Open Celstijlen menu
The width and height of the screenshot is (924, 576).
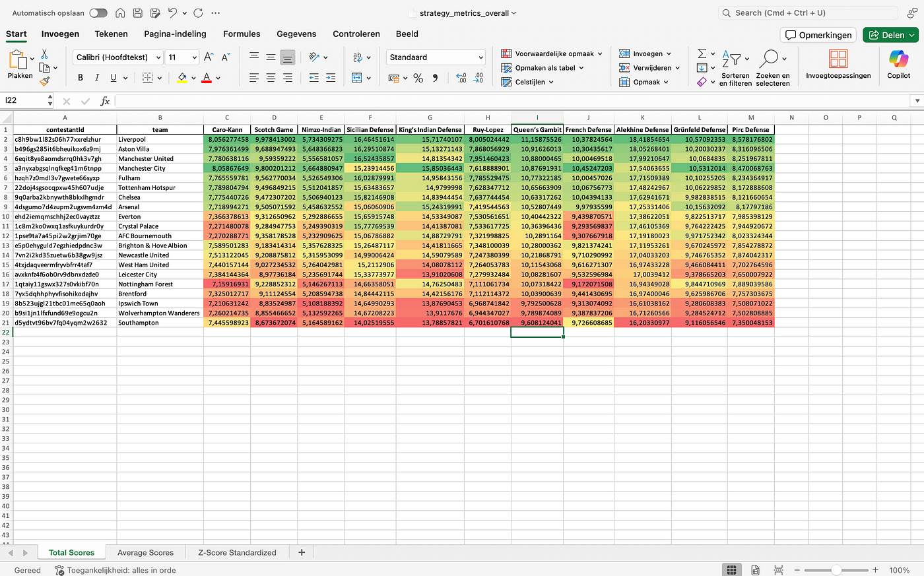click(x=527, y=82)
